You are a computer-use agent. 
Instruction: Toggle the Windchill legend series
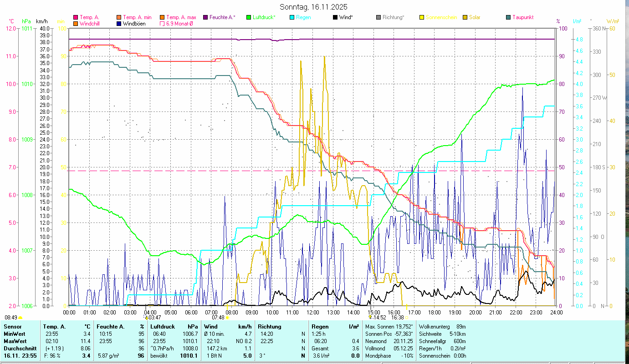[76, 24]
